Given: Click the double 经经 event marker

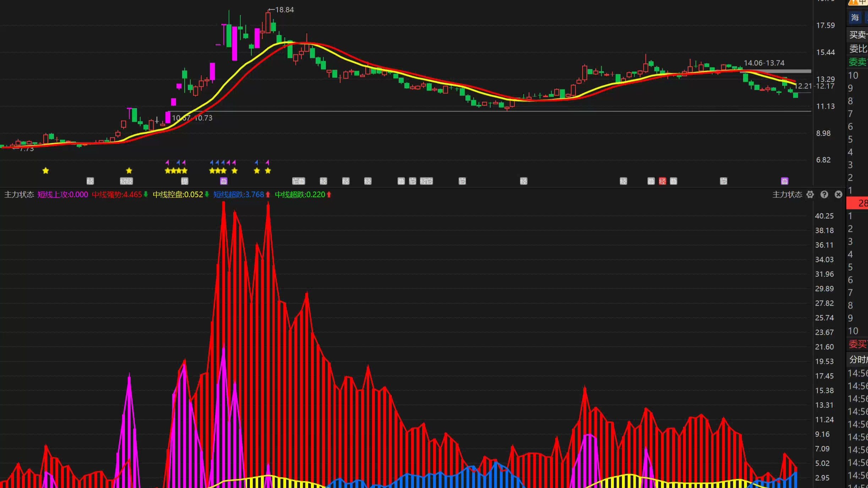Looking at the screenshot, I should point(126,181).
